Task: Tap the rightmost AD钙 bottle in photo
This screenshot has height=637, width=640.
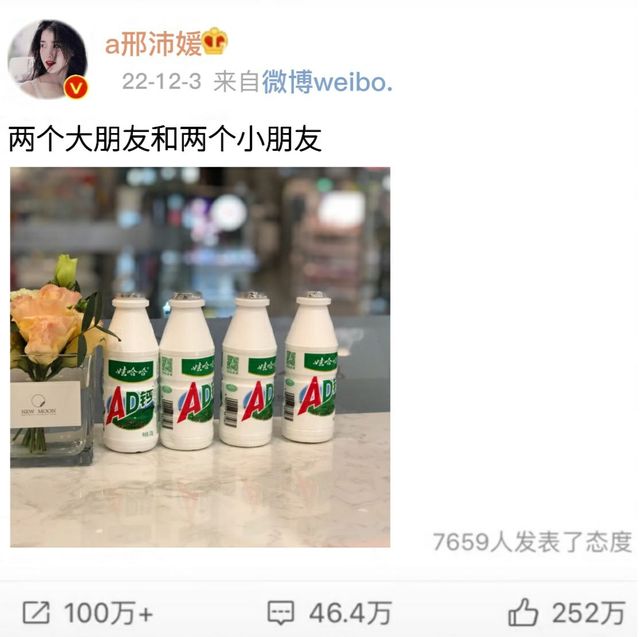Action: coord(311,367)
